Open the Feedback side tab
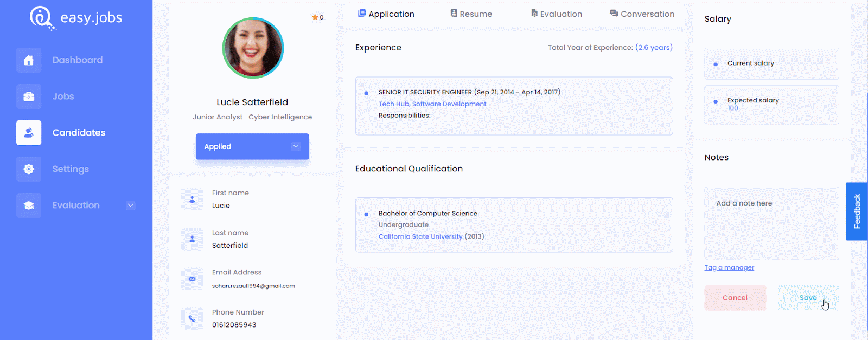The image size is (868, 340). [x=857, y=211]
